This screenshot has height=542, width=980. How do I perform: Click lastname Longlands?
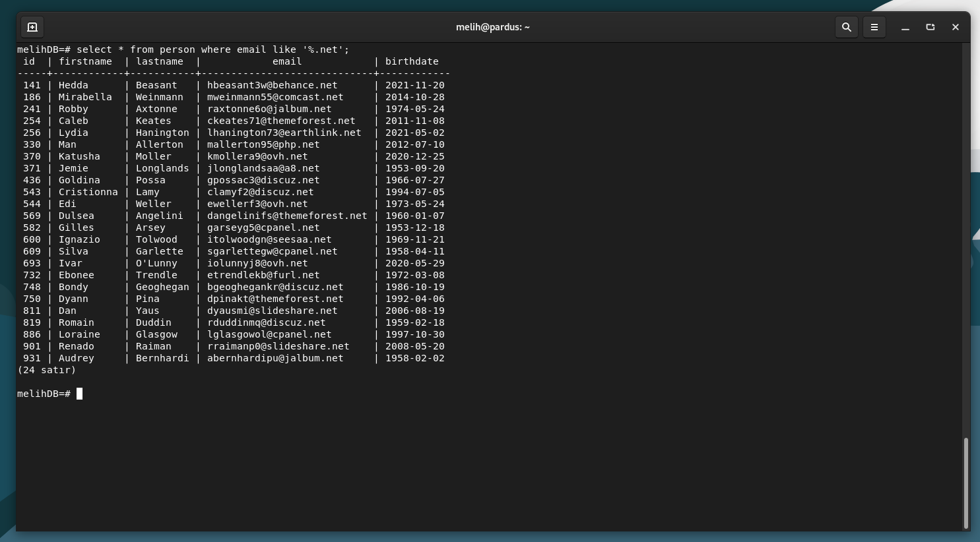[162, 168]
